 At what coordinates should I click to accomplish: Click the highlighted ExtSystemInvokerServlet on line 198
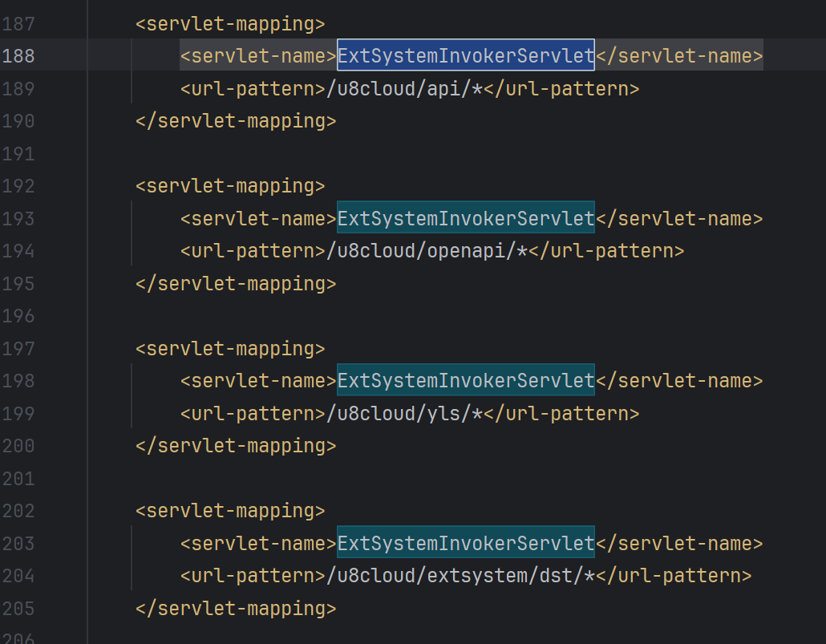[x=465, y=381]
